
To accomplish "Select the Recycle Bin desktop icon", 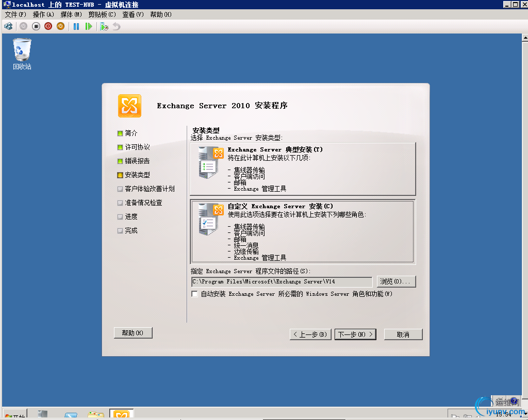I will 22,54.
